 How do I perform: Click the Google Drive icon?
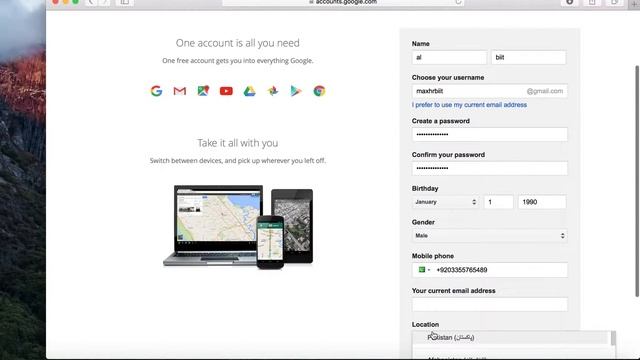click(x=249, y=91)
